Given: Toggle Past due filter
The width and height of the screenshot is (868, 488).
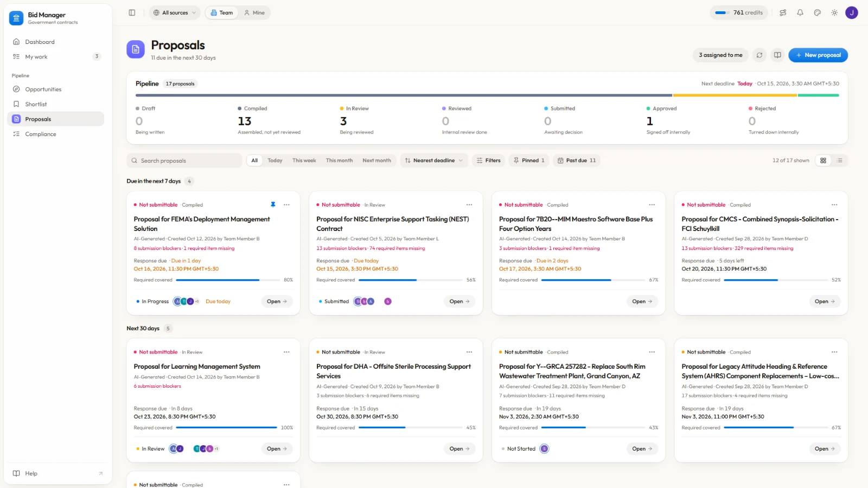Looking at the screenshot, I should point(577,160).
